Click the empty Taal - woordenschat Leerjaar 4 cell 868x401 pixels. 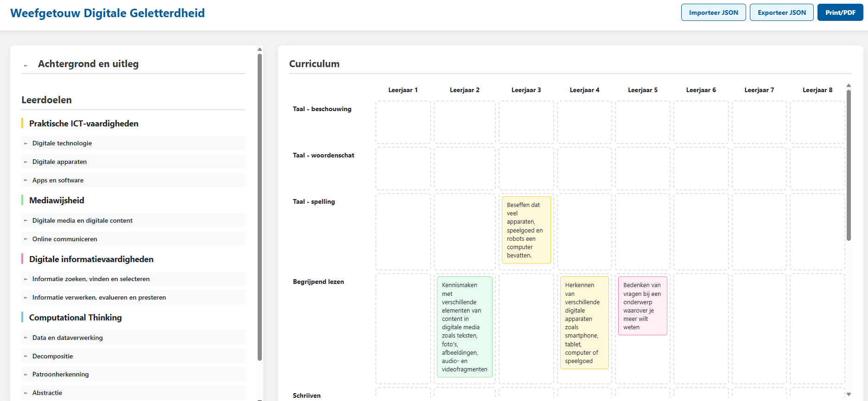(x=584, y=169)
